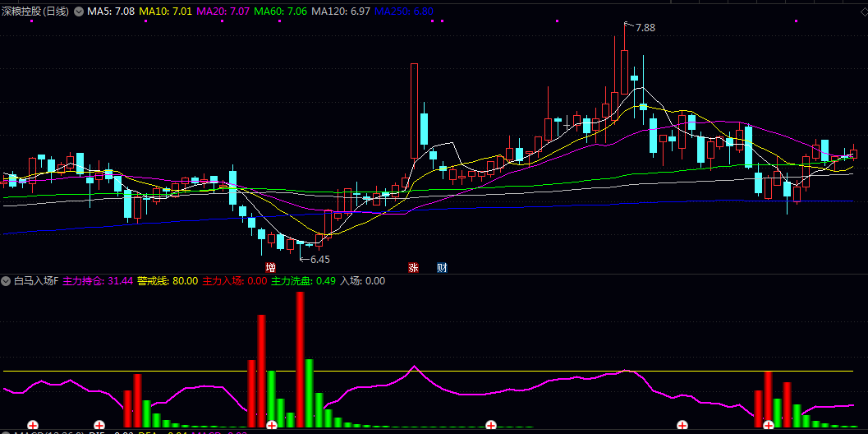Image resolution: width=868 pixels, height=434 pixels.
Task: Click the 6.45 low price label
Action: (x=319, y=260)
